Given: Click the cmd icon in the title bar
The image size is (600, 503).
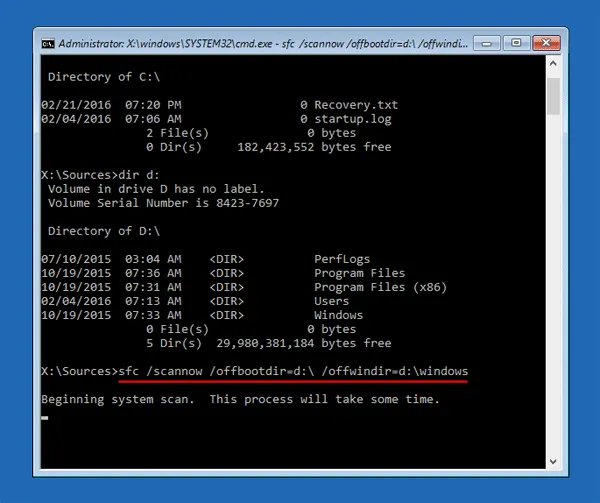Looking at the screenshot, I should [48, 44].
